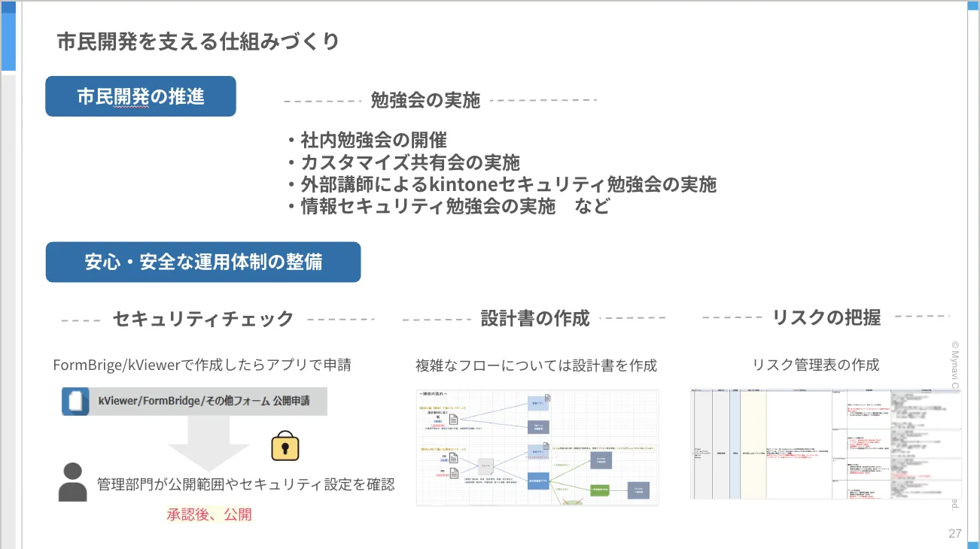Select the 市民開発の推進 blue label
Image resolution: width=980 pixels, height=549 pixels.
(141, 96)
